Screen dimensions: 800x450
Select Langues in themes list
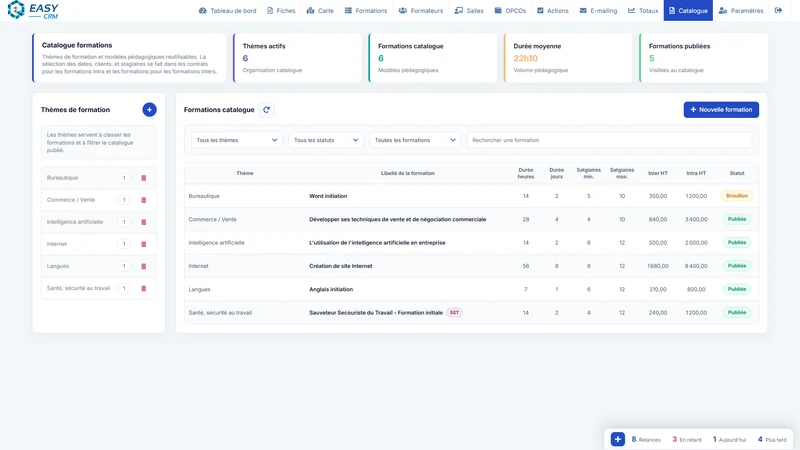58,266
